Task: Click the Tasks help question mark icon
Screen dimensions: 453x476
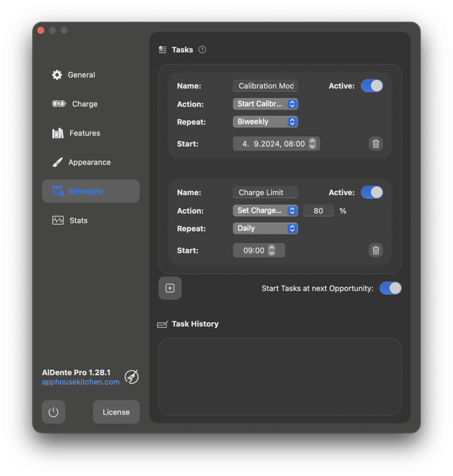Action: 202,50
